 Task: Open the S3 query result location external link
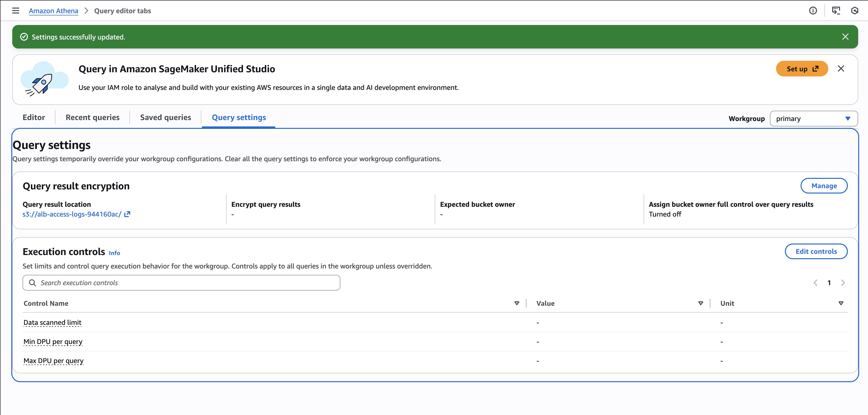coord(127,214)
